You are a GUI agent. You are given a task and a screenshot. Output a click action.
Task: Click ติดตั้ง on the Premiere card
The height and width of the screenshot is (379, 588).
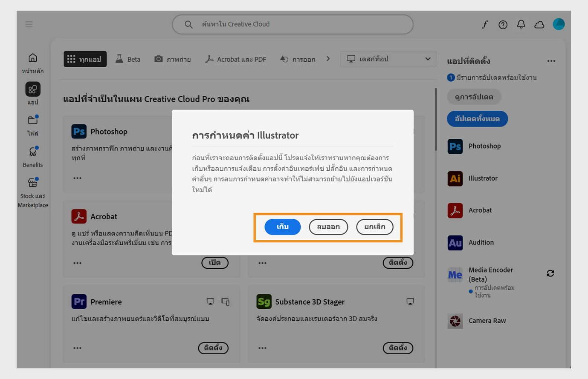(213, 348)
